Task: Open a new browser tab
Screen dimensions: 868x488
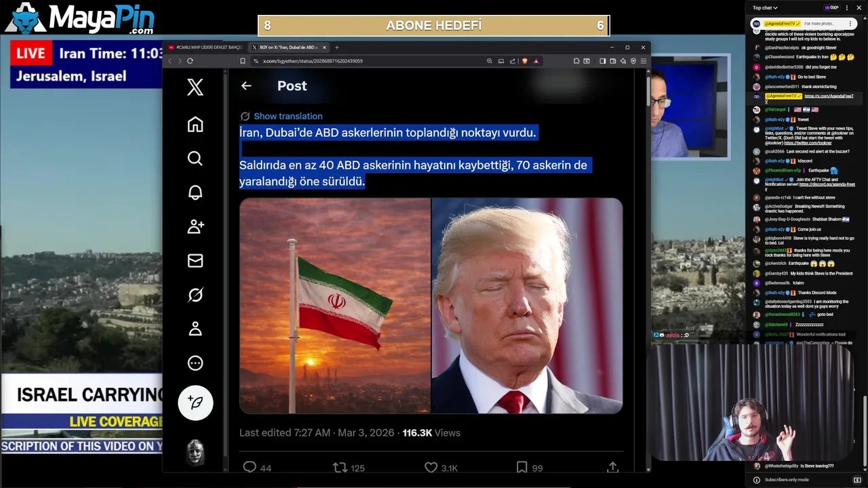Action: (x=336, y=47)
